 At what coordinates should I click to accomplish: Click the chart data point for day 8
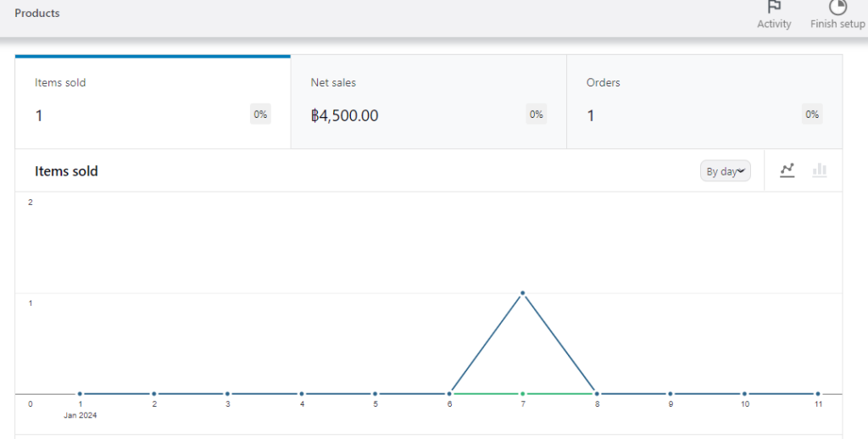click(597, 394)
